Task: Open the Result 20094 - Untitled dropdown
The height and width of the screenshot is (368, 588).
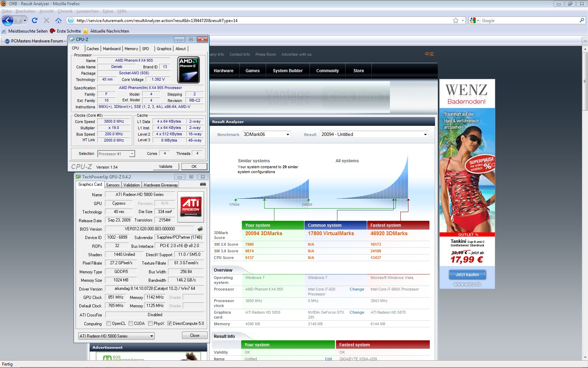Action: [374, 134]
